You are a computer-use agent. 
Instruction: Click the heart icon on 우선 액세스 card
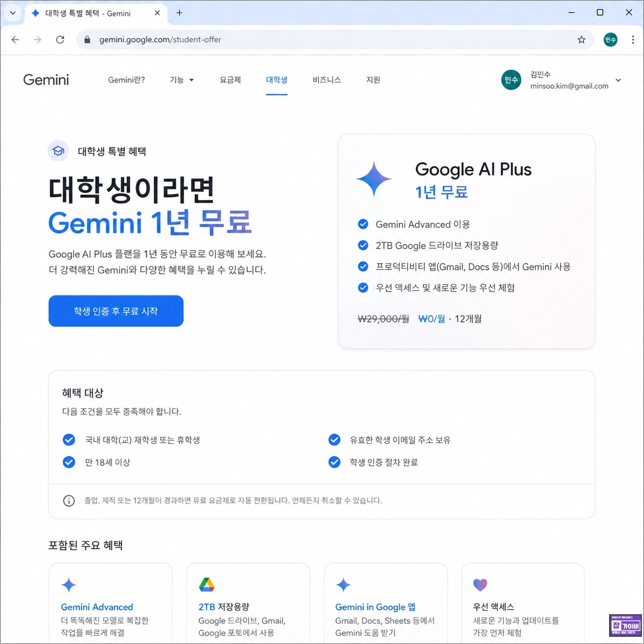pyautogui.click(x=480, y=584)
